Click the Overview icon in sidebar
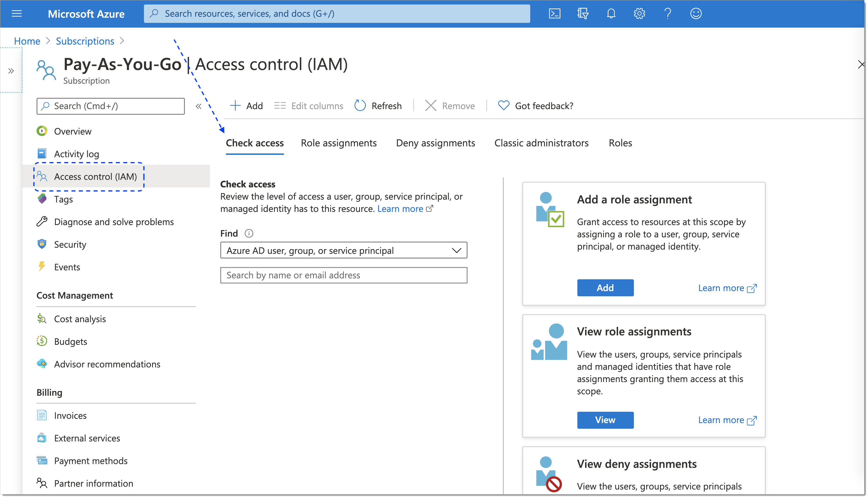This screenshot has width=868, height=498. point(42,131)
